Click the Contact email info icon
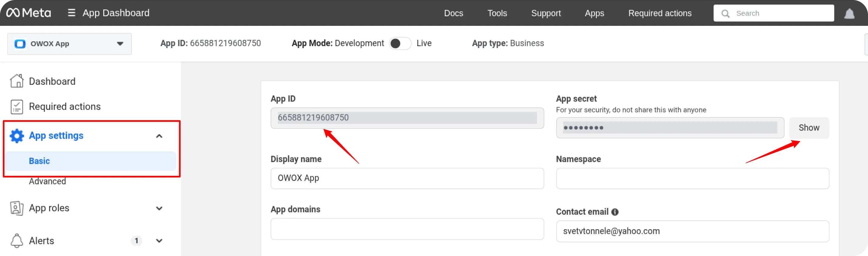This screenshot has height=256, width=868. coord(615,212)
